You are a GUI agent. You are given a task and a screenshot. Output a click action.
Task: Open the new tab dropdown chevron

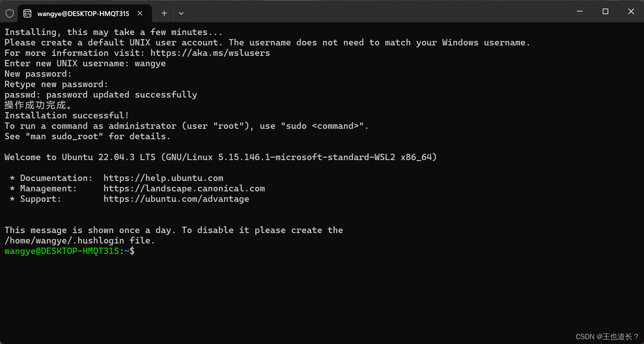[181, 13]
